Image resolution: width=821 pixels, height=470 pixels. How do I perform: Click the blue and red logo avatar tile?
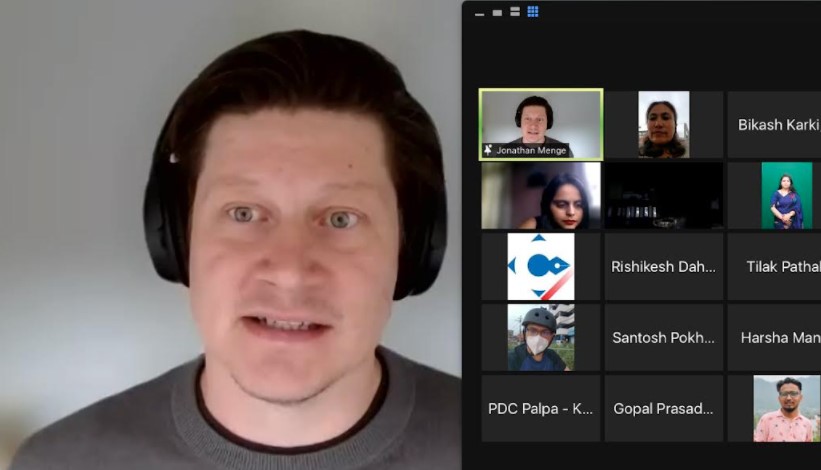[541, 267]
